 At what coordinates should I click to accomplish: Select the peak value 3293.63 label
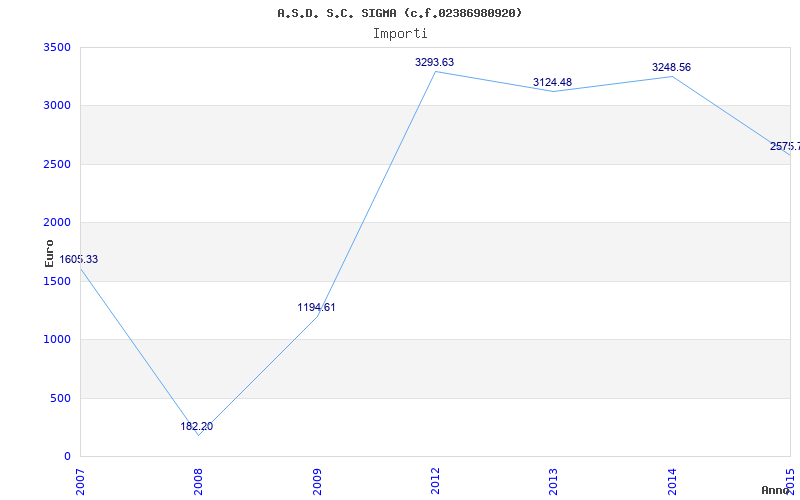tap(434, 62)
